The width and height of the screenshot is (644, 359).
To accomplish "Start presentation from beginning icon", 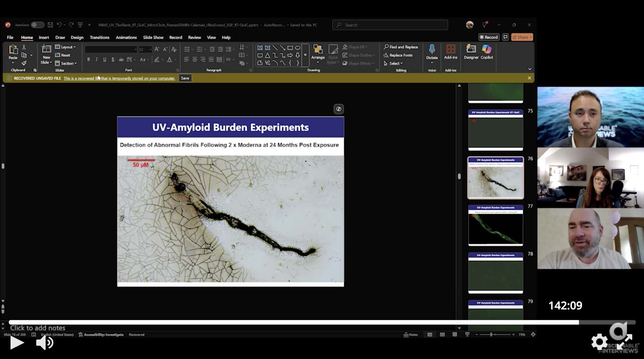I will [x=80, y=25].
